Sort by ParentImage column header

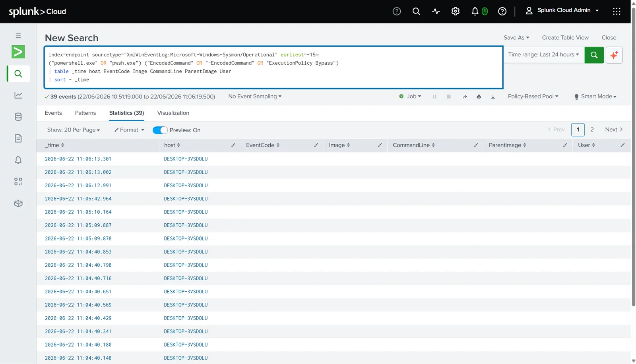pos(508,145)
